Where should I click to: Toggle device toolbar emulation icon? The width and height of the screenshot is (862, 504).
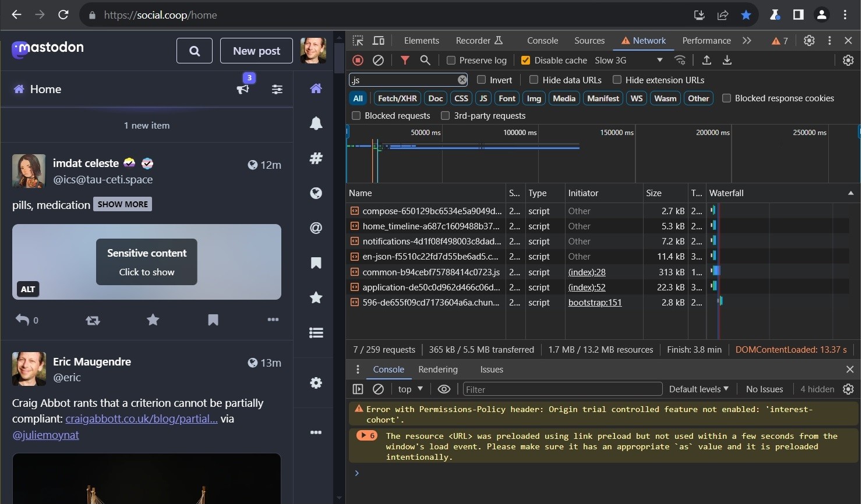pos(379,41)
